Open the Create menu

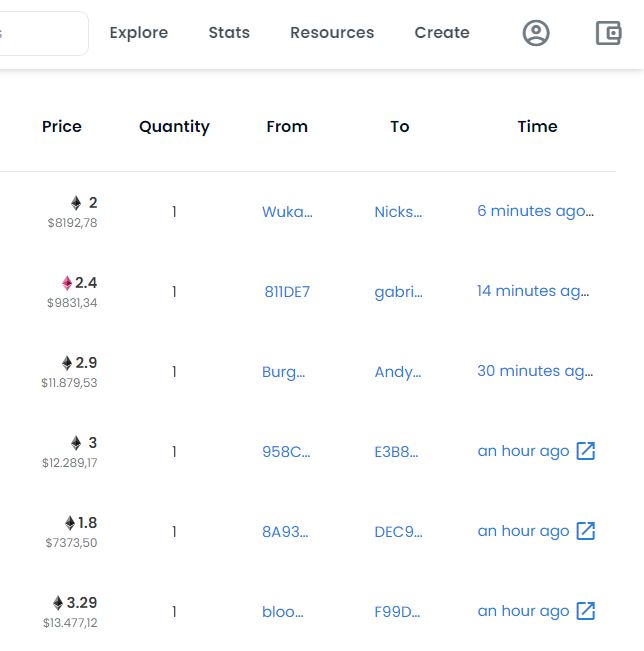[442, 33]
